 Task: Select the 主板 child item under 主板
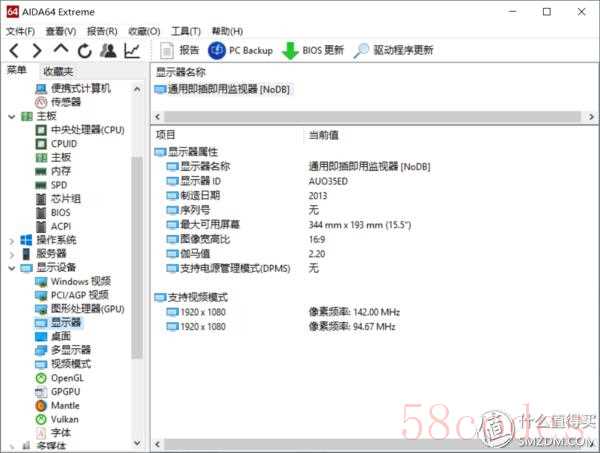pos(53,157)
